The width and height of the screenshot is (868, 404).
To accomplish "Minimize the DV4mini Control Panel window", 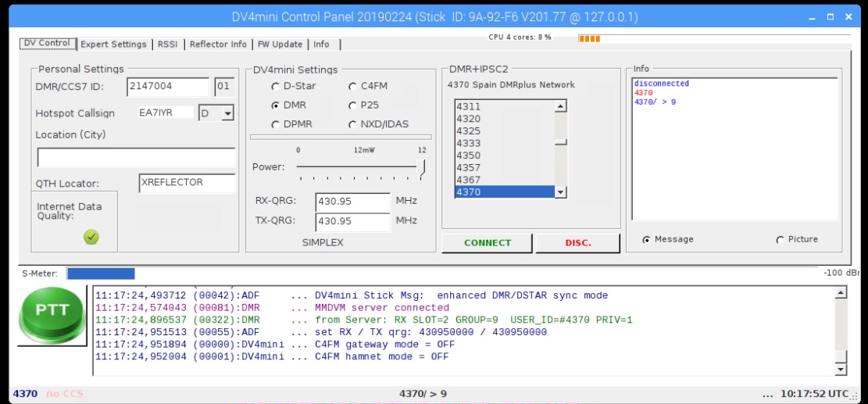I will 812,17.
